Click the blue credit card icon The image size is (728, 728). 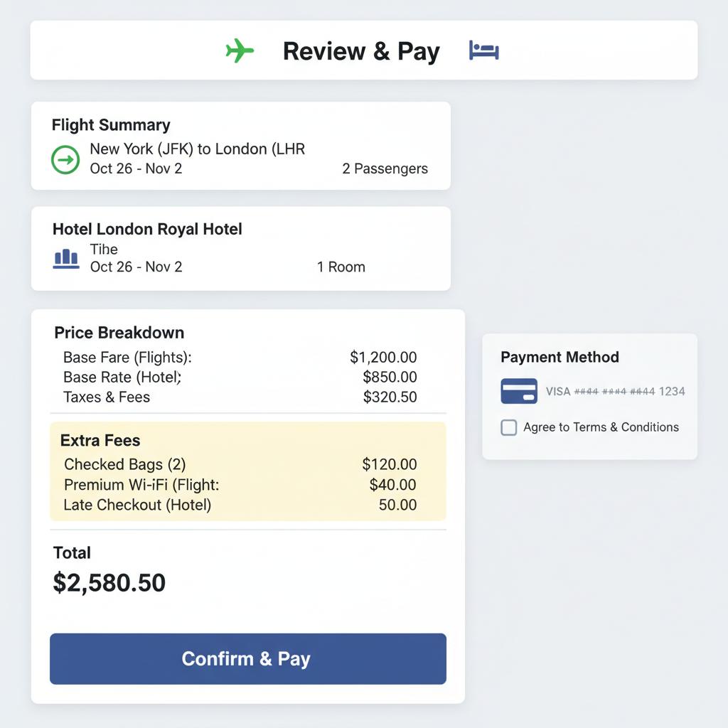(519, 391)
